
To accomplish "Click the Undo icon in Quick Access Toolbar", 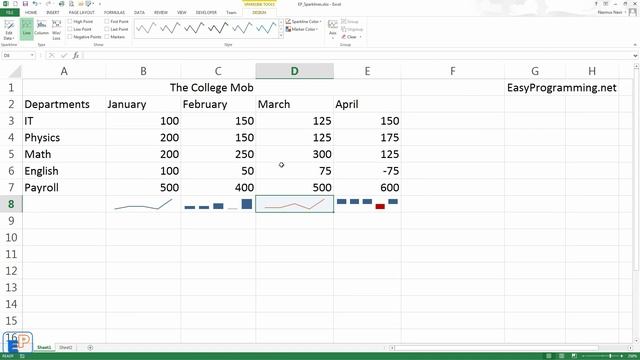I will coord(35,4).
